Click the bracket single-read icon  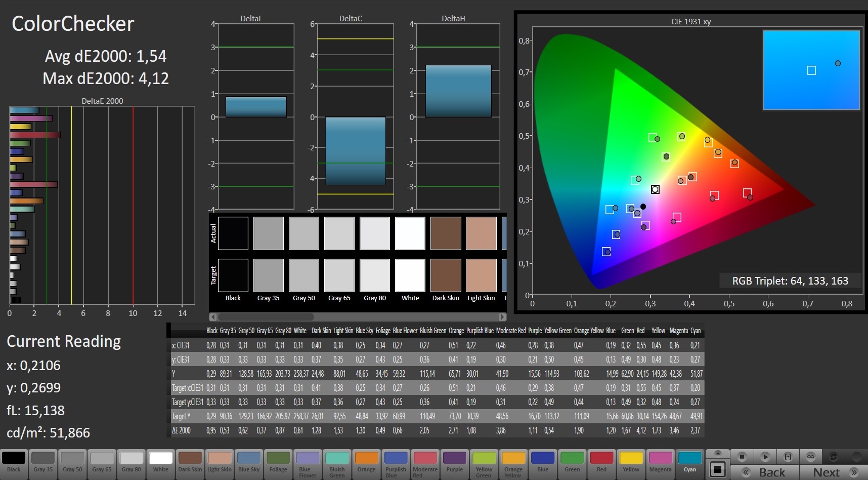pos(788,457)
